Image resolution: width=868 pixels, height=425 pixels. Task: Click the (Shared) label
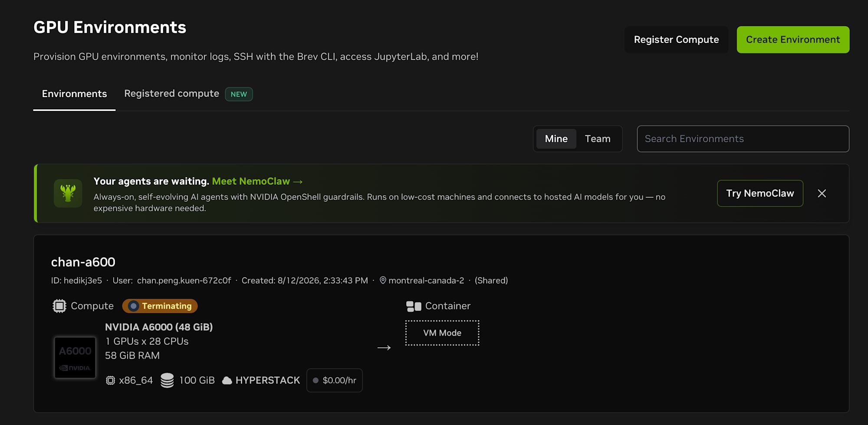click(491, 281)
